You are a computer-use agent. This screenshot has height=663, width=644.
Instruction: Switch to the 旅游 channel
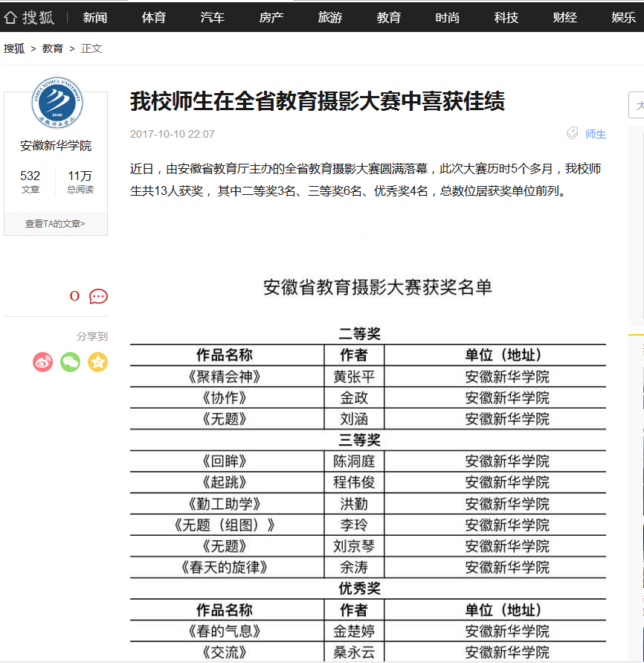tap(330, 17)
